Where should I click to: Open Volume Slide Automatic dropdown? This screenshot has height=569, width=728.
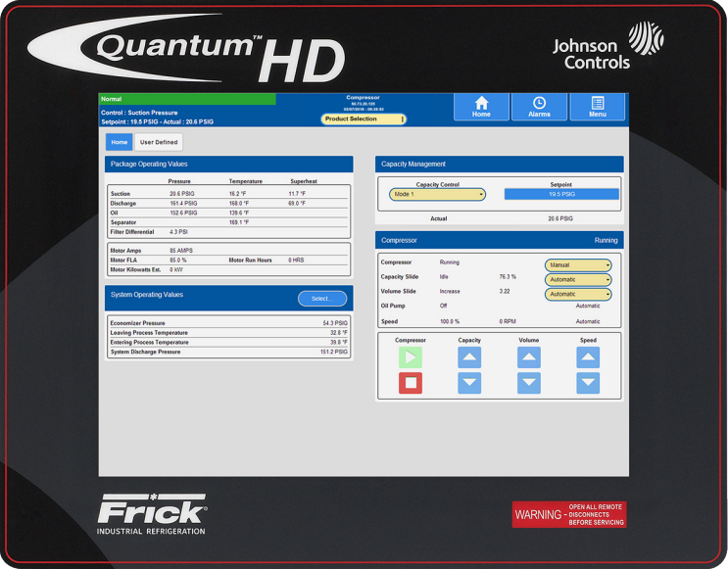pyautogui.click(x=578, y=294)
